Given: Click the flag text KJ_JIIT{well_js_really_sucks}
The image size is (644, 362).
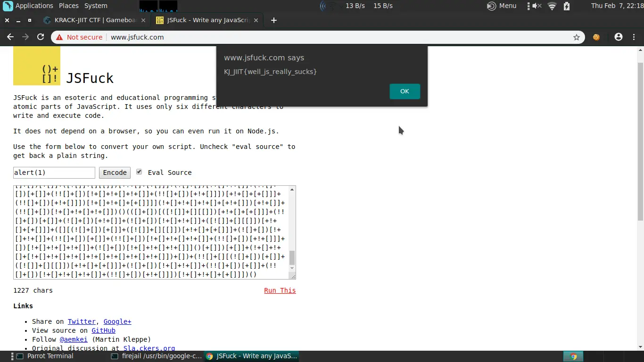Looking at the screenshot, I should (x=270, y=72).
